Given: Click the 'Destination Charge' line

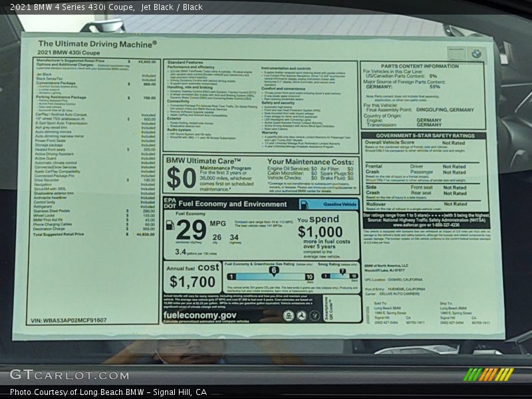Looking at the screenshot, I should click(94, 229).
